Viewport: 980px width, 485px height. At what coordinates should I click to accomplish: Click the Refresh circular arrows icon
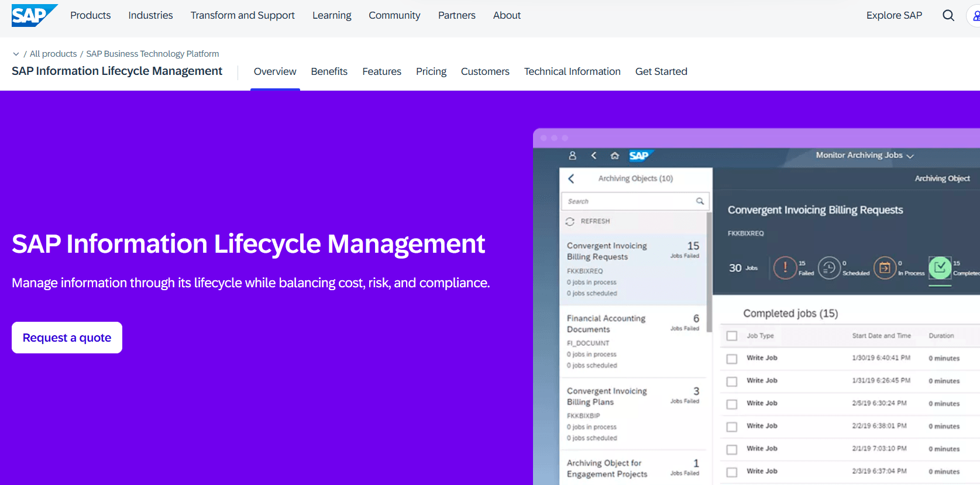(570, 222)
